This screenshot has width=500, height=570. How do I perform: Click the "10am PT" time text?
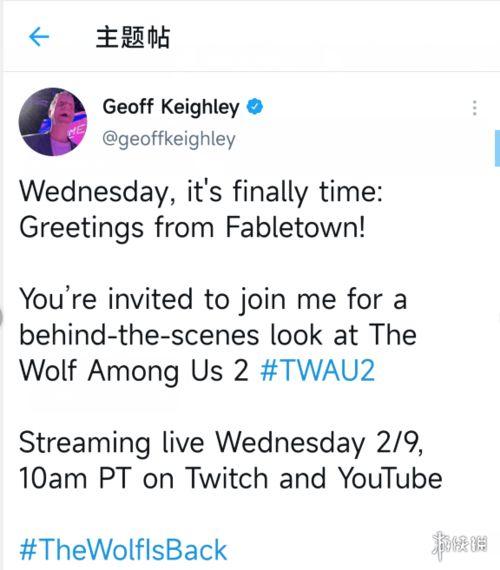point(75,478)
